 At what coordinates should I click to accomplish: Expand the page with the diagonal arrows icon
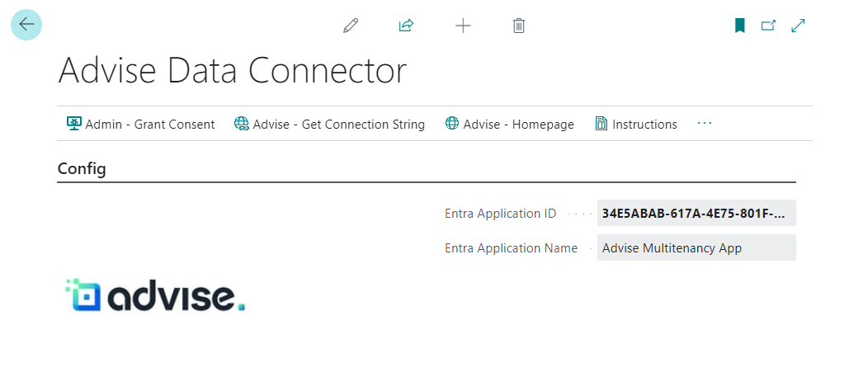pyautogui.click(x=798, y=26)
